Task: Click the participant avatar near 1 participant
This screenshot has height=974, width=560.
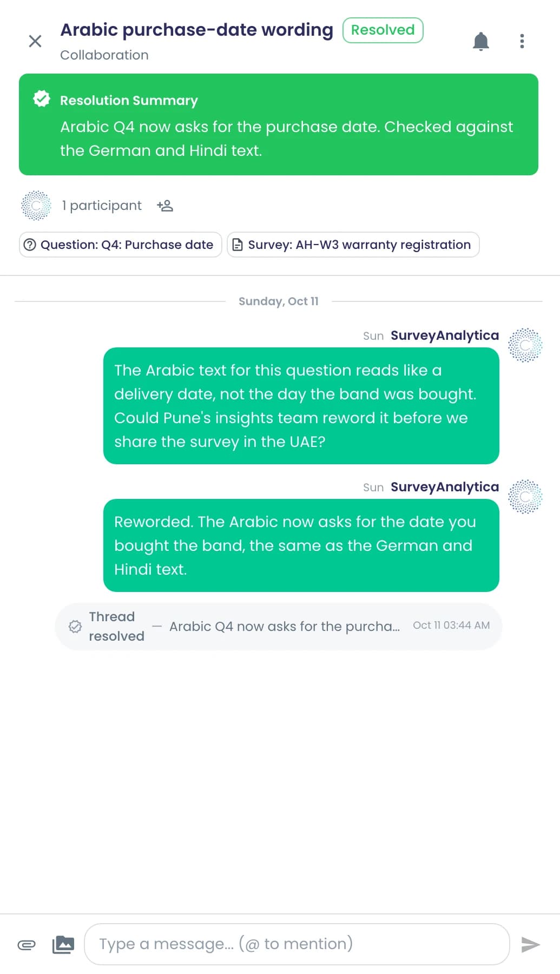Action: click(36, 206)
